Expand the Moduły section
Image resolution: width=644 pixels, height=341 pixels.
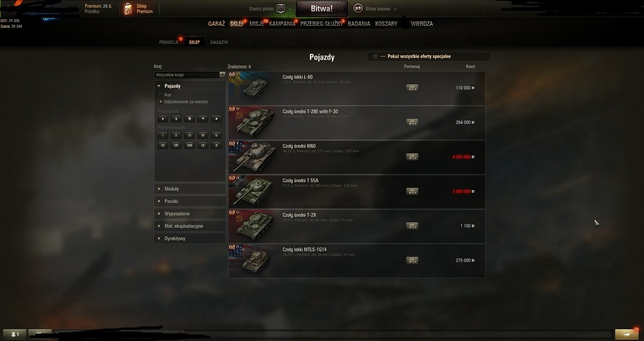click(x=190, y=189)
